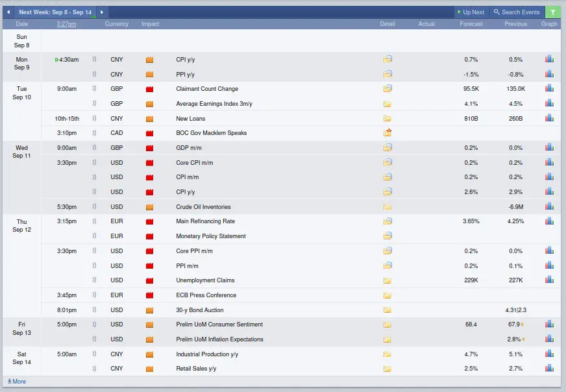Open the 'Next Week: Sep 8 - Sep 14' date selector

pyautogui.click(x=55, y=12)
